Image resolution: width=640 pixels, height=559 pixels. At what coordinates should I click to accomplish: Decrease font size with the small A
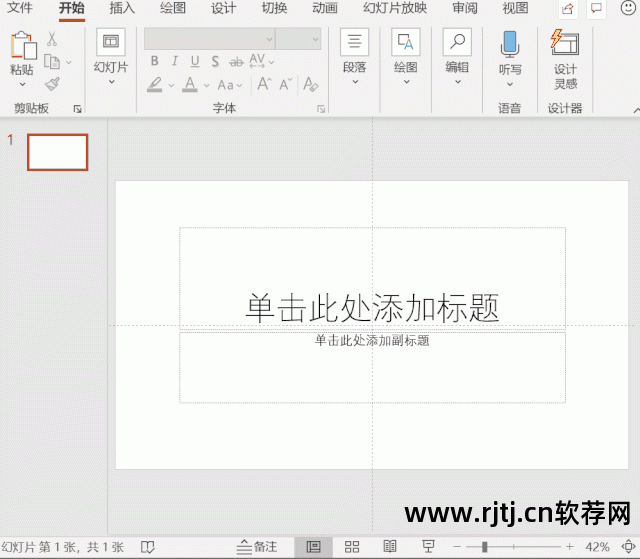[x=285, y=84]
